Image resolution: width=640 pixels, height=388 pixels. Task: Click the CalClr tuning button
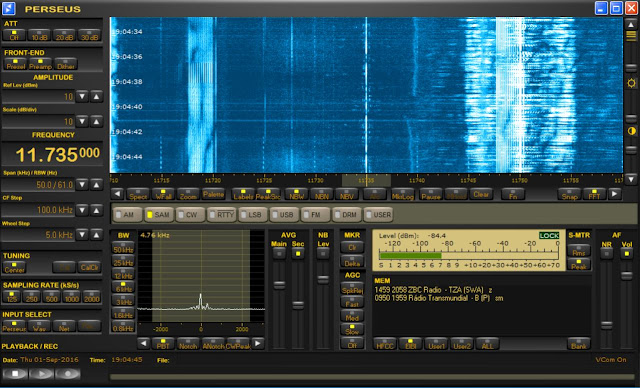coord(89,267)
